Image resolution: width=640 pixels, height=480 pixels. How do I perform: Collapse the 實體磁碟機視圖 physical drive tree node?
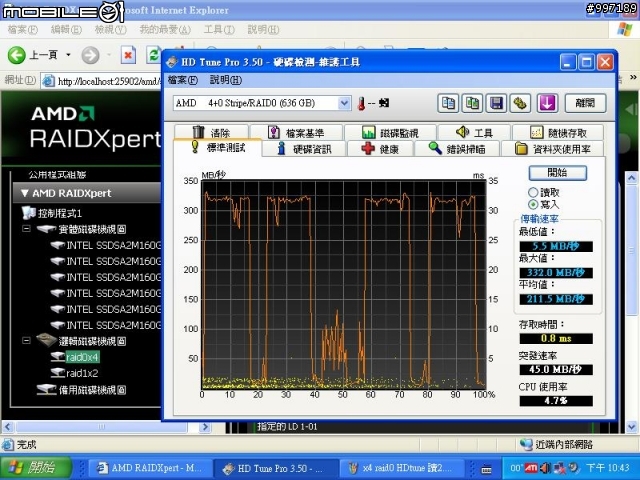[26, 229]
